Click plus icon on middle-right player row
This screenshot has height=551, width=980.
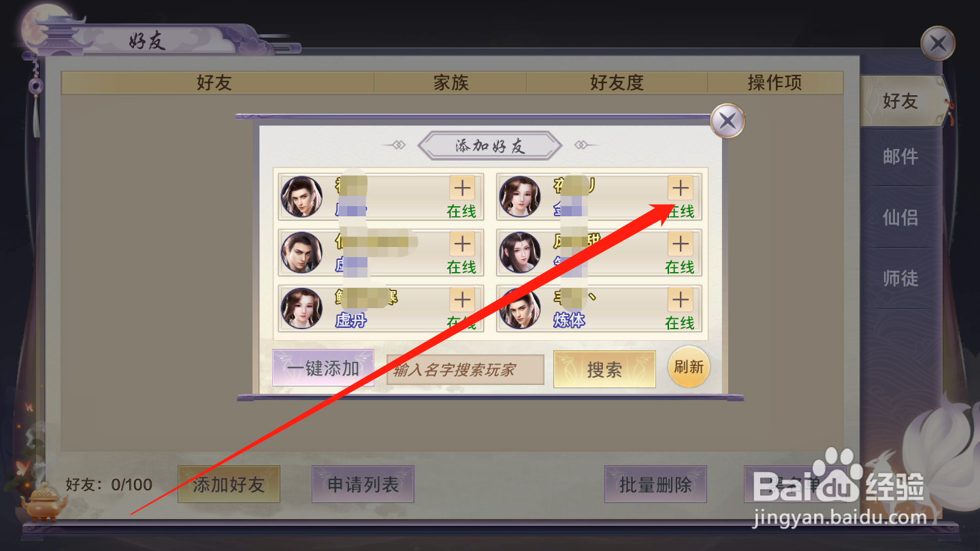680,244
